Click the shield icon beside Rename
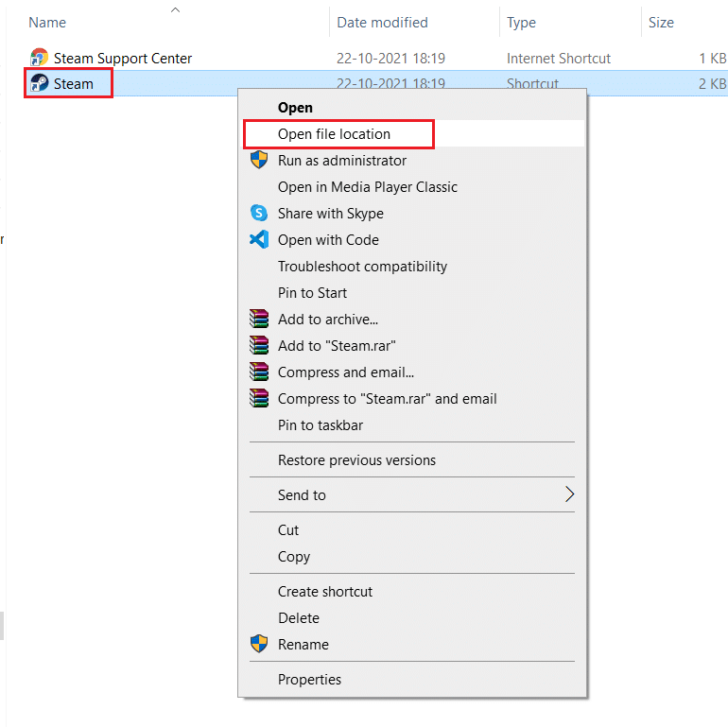The width and height of the screenshot is (728, 727). 259,644
